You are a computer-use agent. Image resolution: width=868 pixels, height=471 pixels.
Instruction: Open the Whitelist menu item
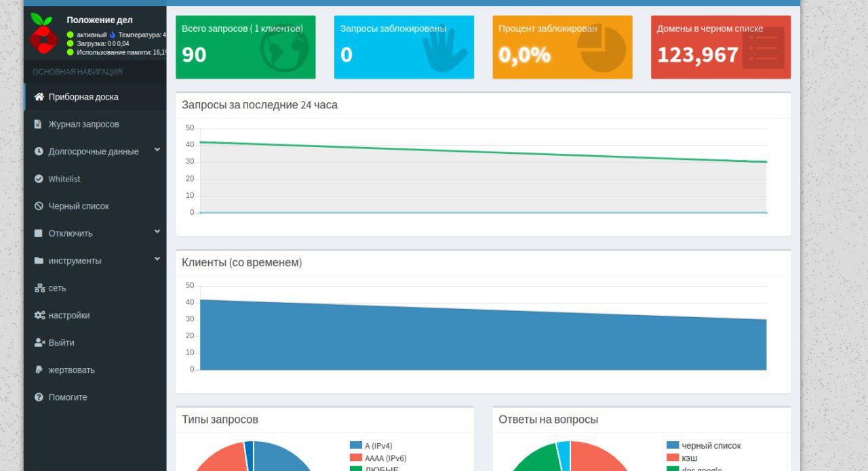(95, 179)
